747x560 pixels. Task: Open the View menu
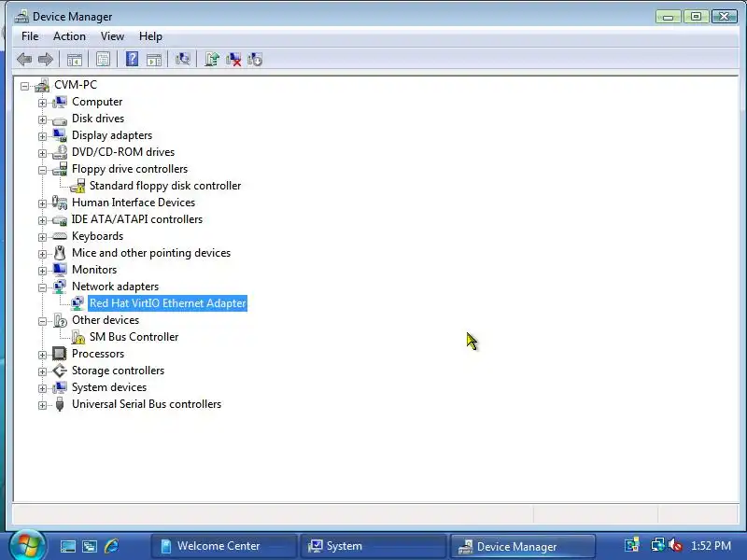tap(112, 36)
